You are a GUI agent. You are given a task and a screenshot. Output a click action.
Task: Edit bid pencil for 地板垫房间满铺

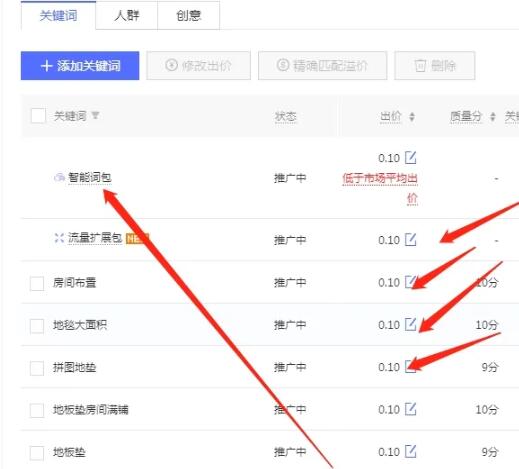pos(411,409)
